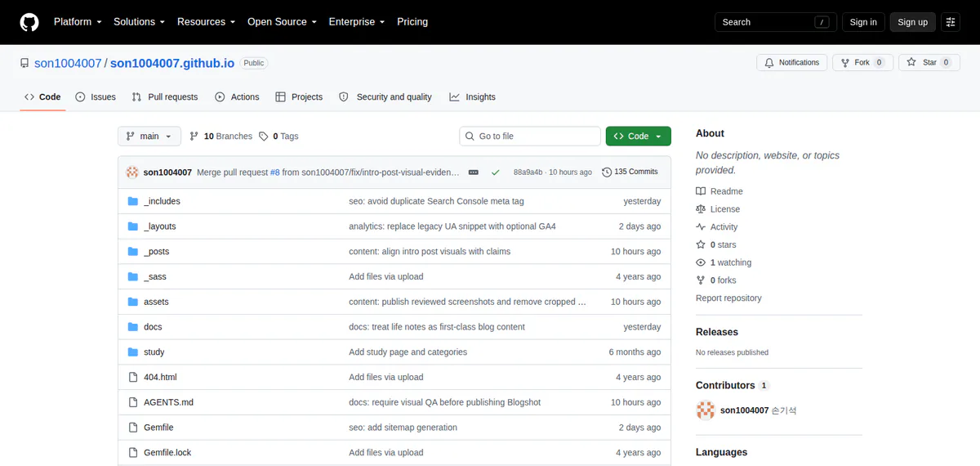Click the Activity pulse icon
Image resolution: width=980 pixels, height=466 pixels.
[701, 227]
